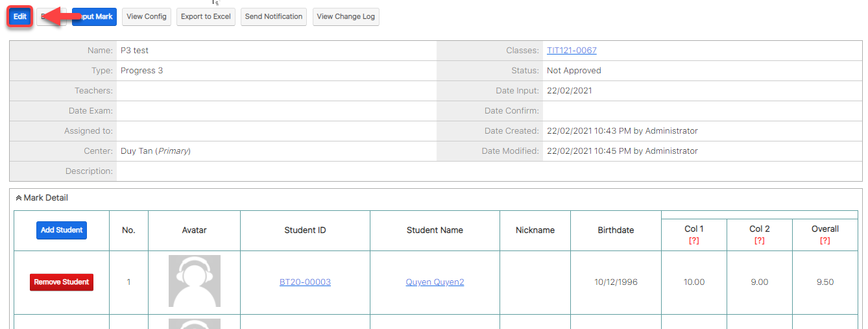The image size is (868, 329).
Task: Open the student ID BT20-00003 link
Action: tap(305, 282)
